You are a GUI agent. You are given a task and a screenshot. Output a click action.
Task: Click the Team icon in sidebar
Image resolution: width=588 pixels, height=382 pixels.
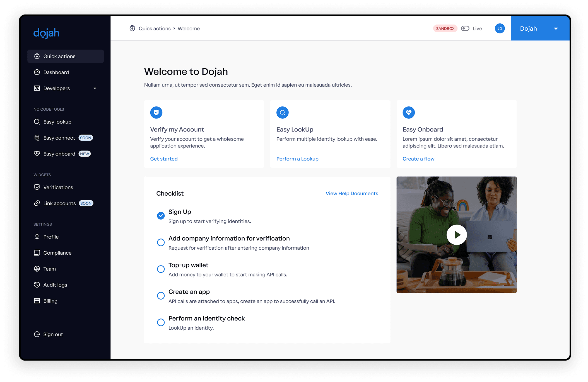pyautogui.click(x=37, y=269)
